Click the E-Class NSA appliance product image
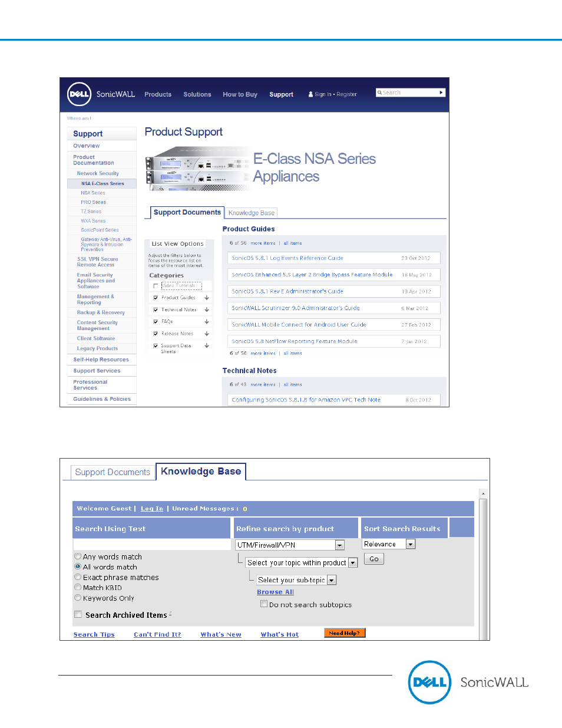Image resolution: width=562 pixels, height=728 pixels. pos(197,170)
